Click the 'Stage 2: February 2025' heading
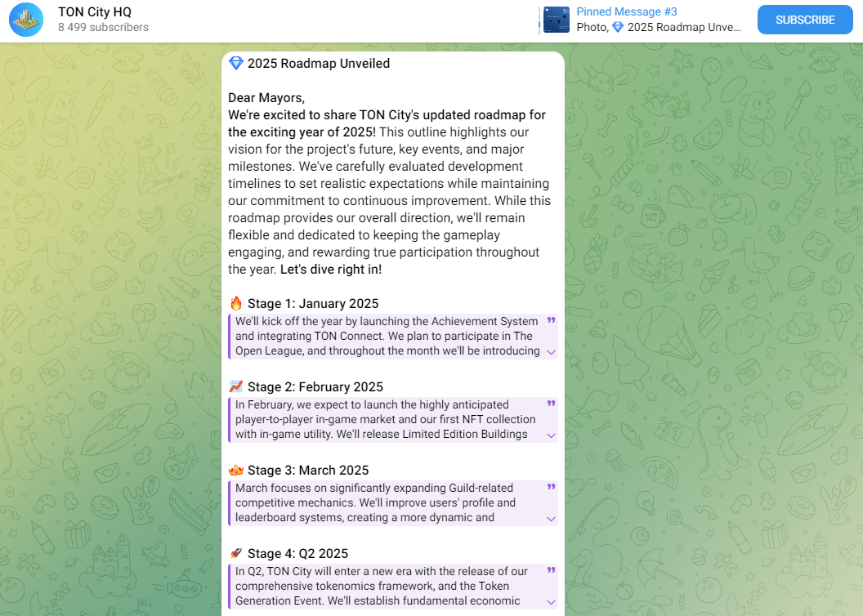Viewport: 863px width, 616px height. click(x=315, y=386)
